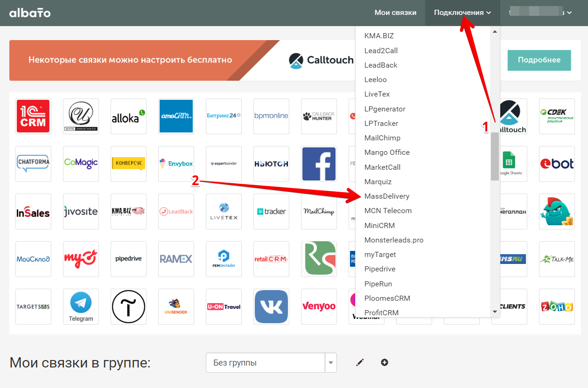Click the pencil edit group icon
588x388 pixels.
(360, 362)
